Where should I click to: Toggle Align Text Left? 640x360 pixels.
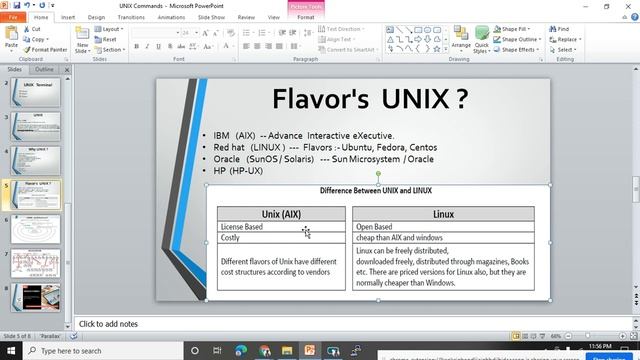pos(246,47)
